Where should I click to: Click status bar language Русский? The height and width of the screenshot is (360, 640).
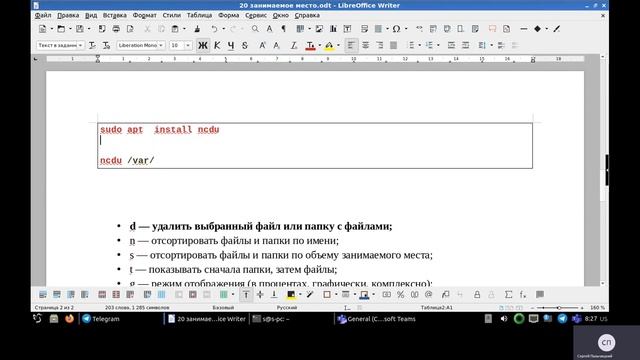287,307
